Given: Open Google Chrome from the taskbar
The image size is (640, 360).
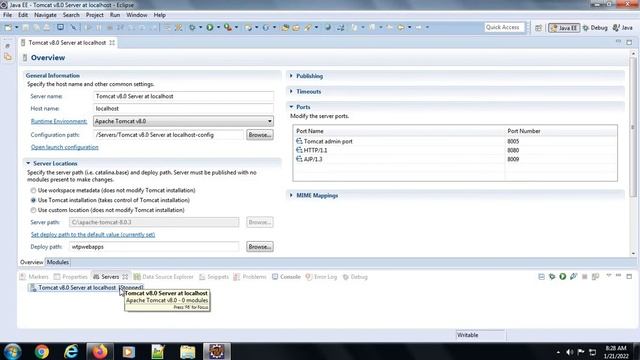Looking at the screenshot, I should point(42,351).
